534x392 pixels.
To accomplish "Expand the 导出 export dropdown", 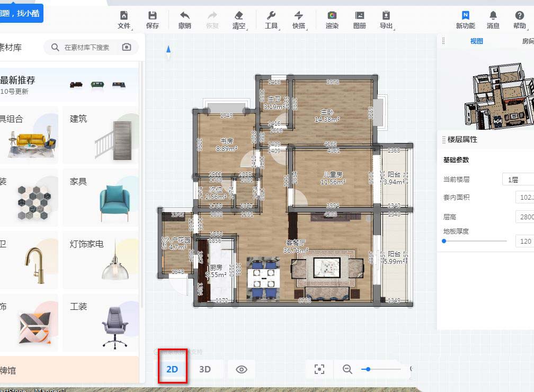I will click(387, 20).
